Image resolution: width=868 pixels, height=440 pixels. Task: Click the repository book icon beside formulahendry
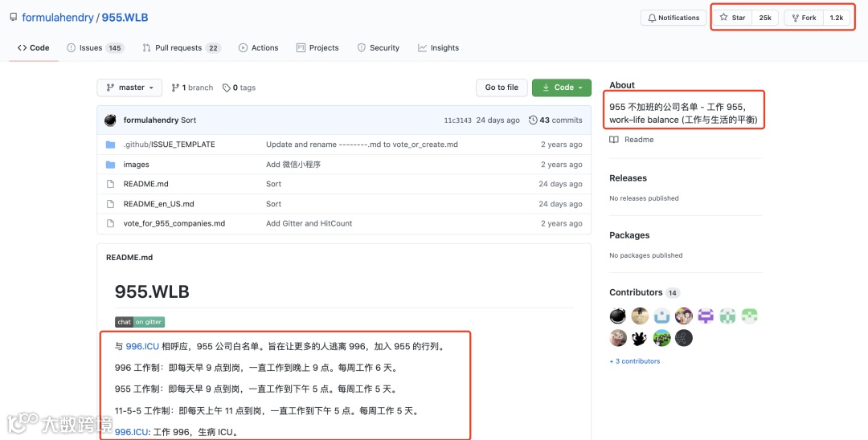click(14, 18)
